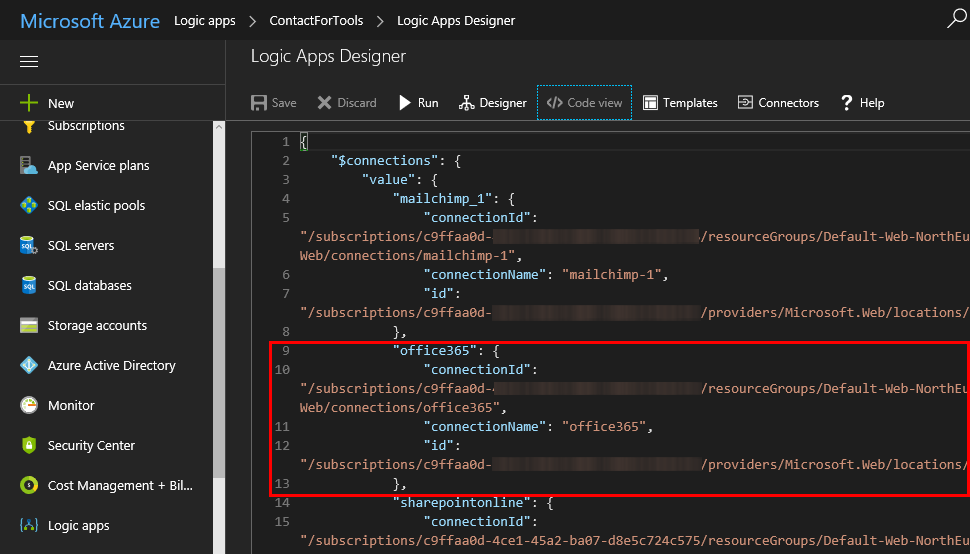970x554 pixels.
Task: Click the "id" key on line 12
Action: (439, 446)
